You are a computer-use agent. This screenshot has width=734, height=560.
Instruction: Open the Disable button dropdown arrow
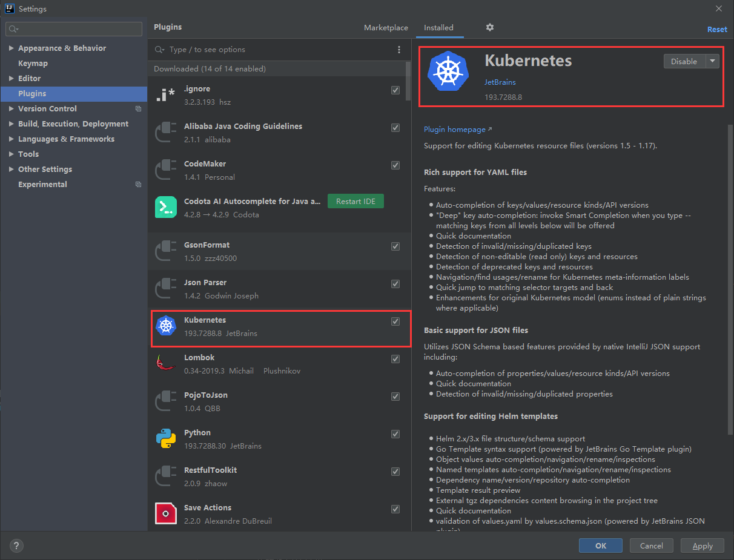pos(712,61)
